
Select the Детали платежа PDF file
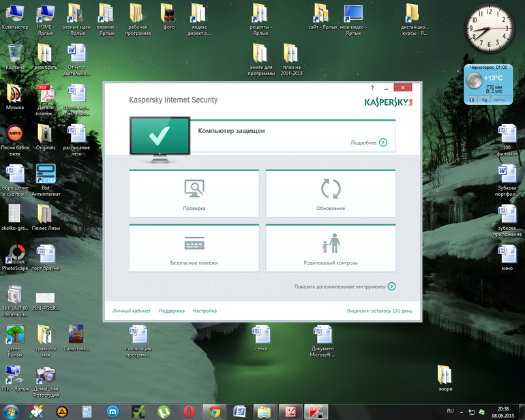[46, 100]
